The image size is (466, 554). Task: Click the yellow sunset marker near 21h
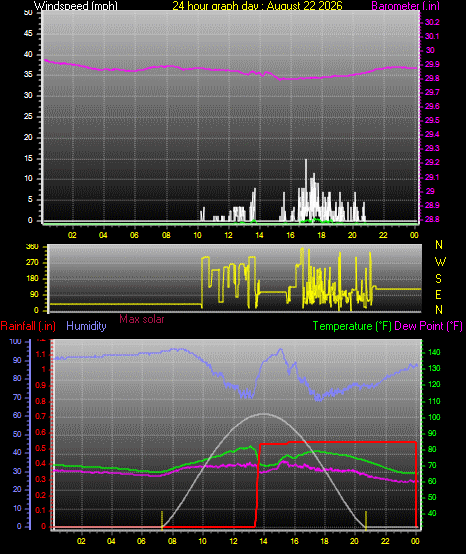(x=366, y=520)
